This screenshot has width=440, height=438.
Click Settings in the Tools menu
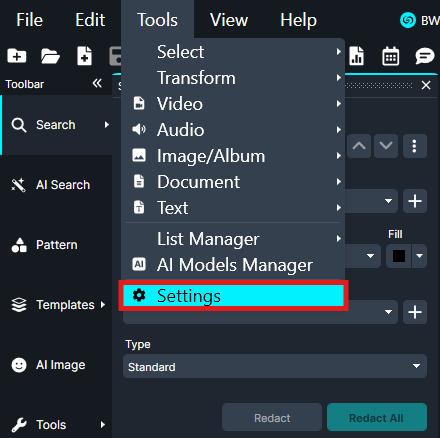pos(233,296)
